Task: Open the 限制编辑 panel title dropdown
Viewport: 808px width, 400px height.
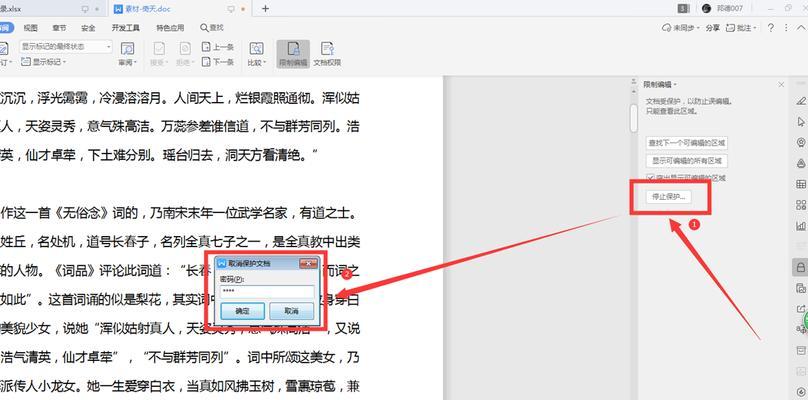Action: click(x=675, y=85)
